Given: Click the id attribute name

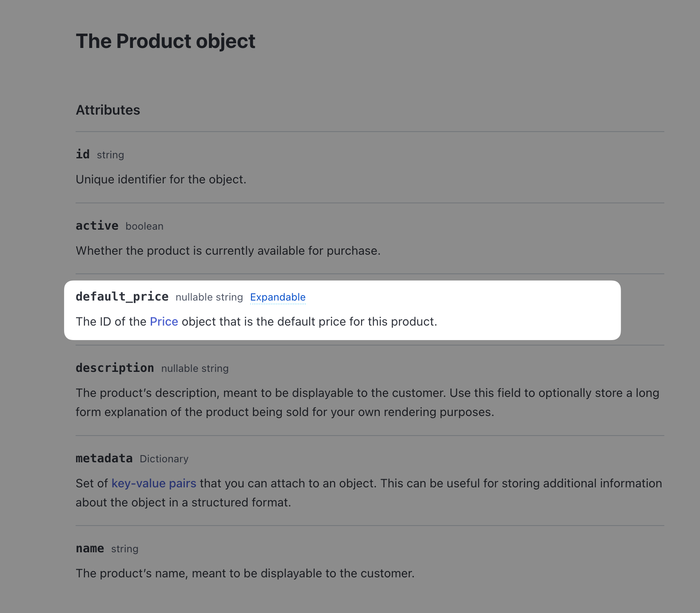Looking at the screenshot, I should click(83, 154).
